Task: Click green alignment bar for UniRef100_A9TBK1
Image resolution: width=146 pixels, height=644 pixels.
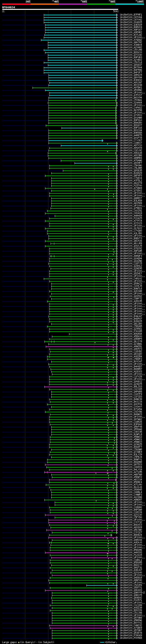Action: [x=75, y=88]
